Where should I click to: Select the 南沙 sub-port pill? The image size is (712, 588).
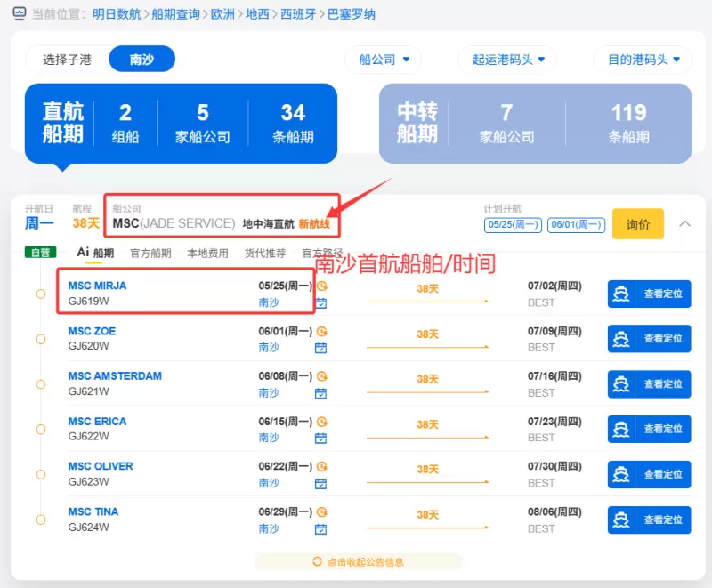[142, 59]
